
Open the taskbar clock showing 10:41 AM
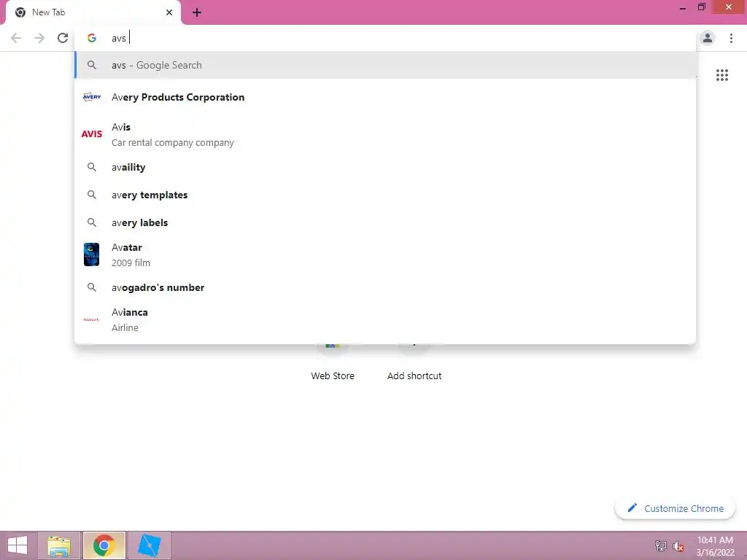coord(715,546)
